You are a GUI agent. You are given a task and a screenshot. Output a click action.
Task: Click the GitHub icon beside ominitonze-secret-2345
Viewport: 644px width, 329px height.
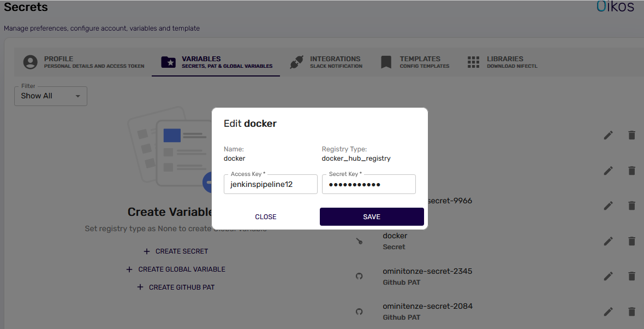click(x=359, y=277)
